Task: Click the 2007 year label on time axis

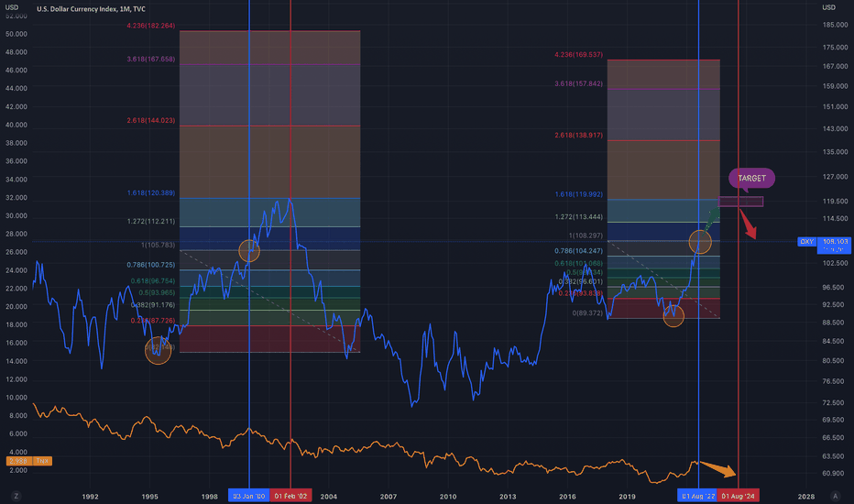Action: (x=389, y=497)
